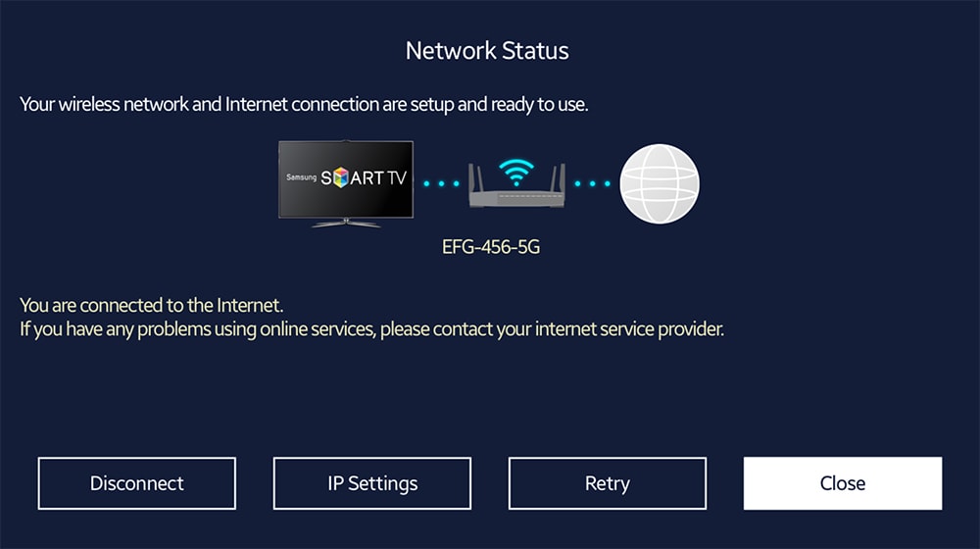Click the white globe Internet icon

pyautogui.click(x=660, y=184)
